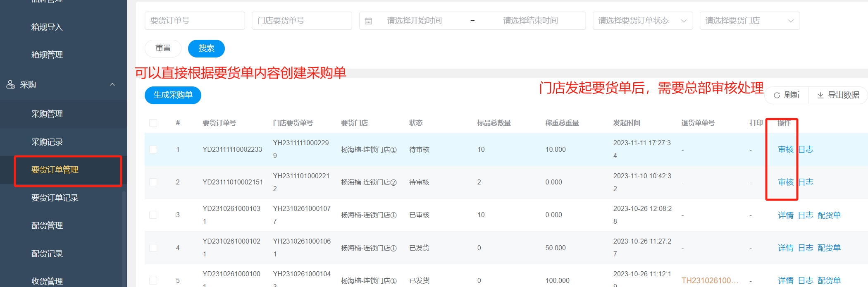The height and width of the screenshot is (287, 868).
Task: Go to 要货订单记录 in the sidebar
Action: (x=55, y=198)
